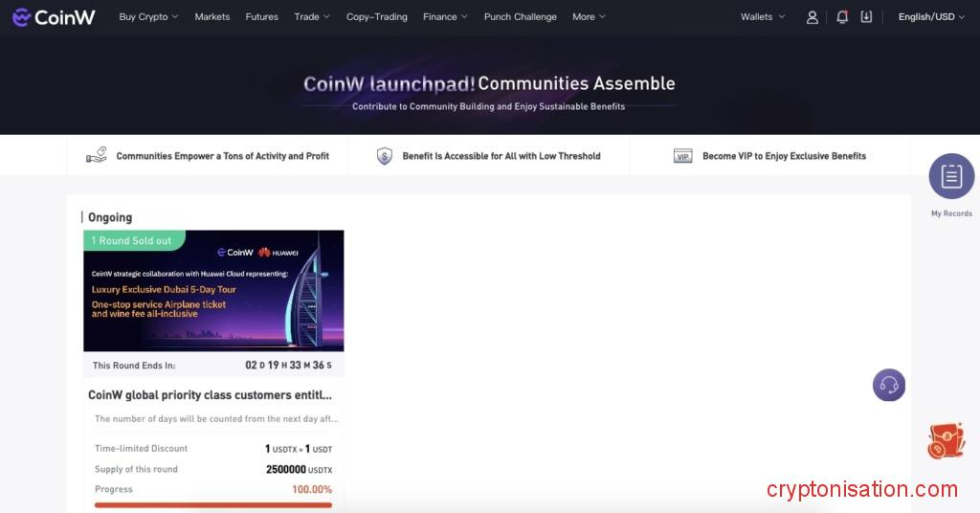Open the Dubai 5-Day Tour banner thumbnail

click(213, 291)
